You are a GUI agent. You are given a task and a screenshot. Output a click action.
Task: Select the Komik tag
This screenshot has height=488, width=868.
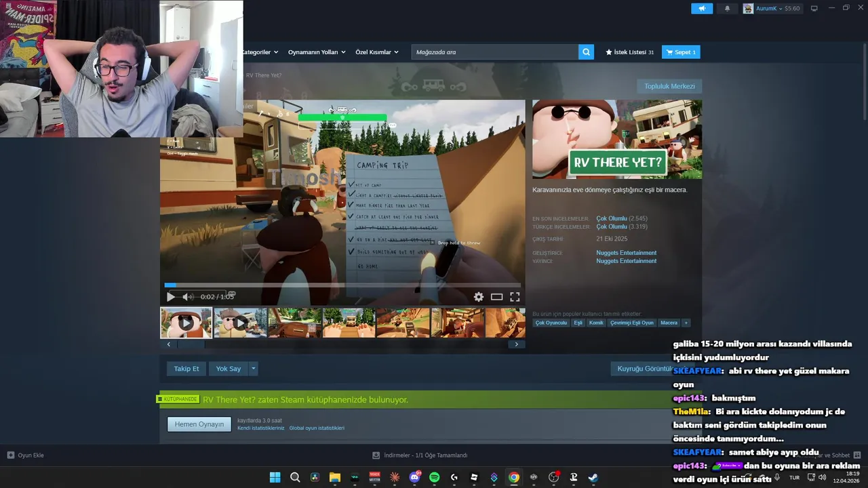tap(596, 323)
